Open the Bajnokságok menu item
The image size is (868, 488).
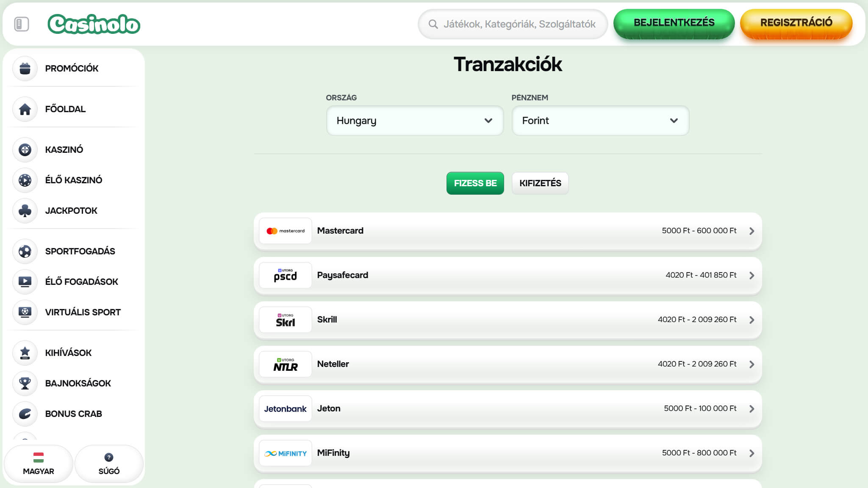tap(78, 383)
